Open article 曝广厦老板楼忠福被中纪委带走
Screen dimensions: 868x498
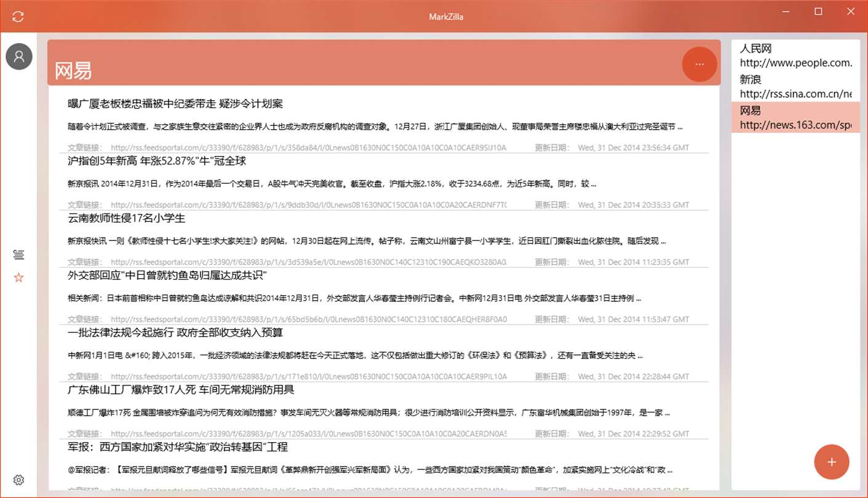point(175,104)
